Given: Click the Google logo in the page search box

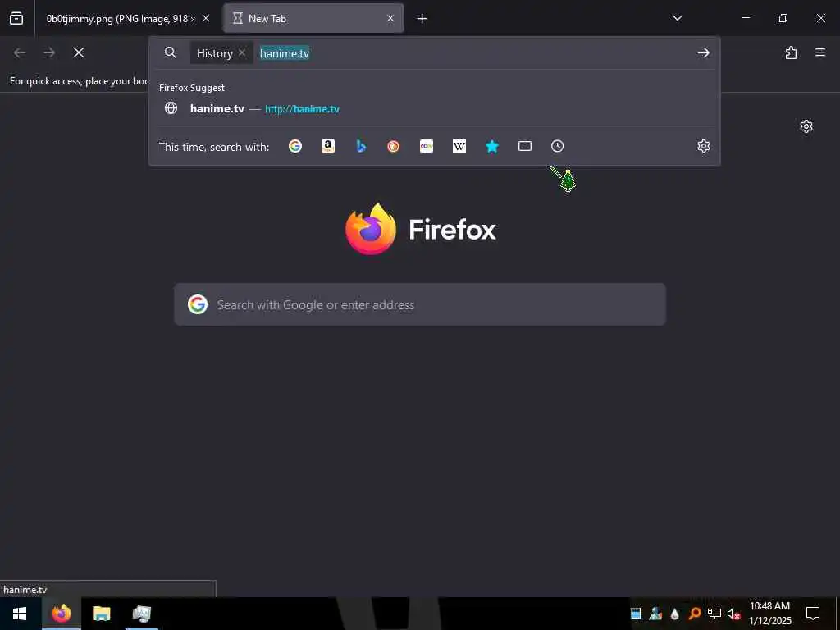Looking at the screenshot, I should point(198,304).
